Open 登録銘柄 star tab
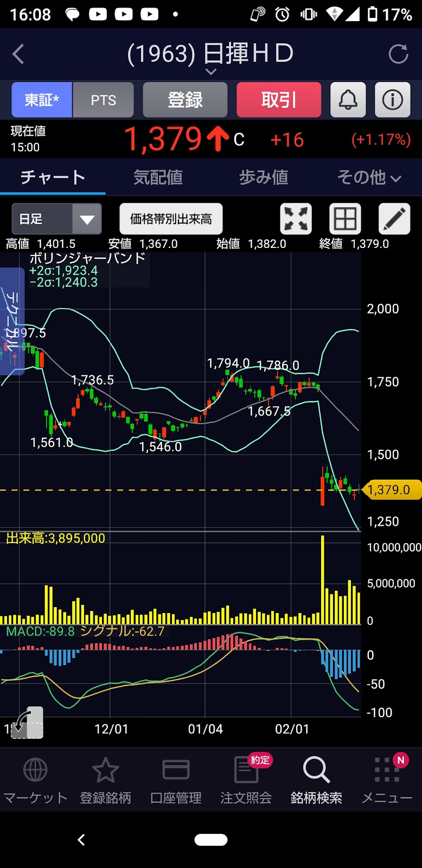Viewport: 422px width, 868px height. pos(105,781)
